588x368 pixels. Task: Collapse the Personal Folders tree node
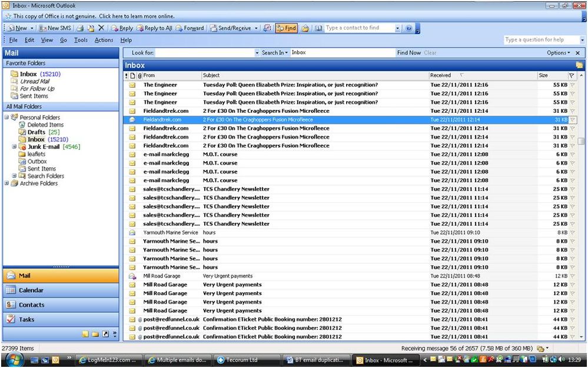pyautogui.click(x=6, y=117)
